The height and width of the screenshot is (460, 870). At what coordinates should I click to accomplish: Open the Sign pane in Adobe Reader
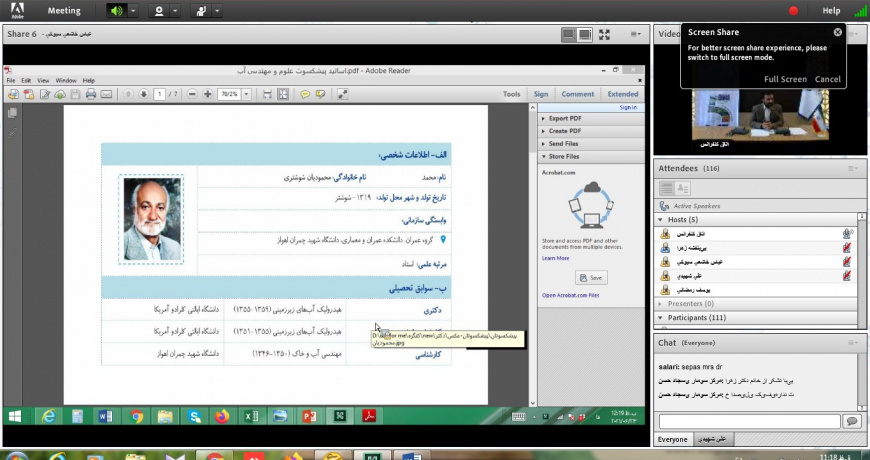(x=541, y=94)
